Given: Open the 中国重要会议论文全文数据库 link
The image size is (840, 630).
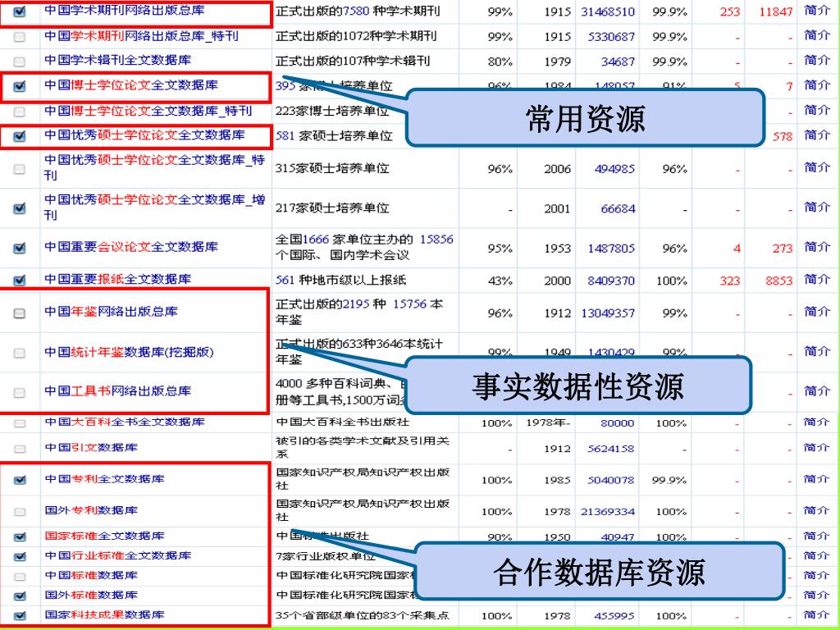Looking at the screenshot, I should [x=131, y=247].
